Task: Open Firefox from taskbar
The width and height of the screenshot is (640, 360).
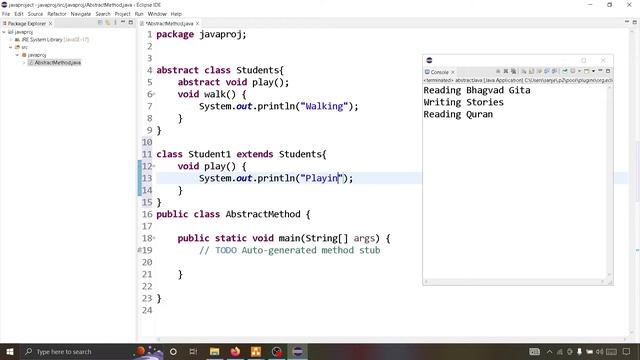Action: (235, 351)
